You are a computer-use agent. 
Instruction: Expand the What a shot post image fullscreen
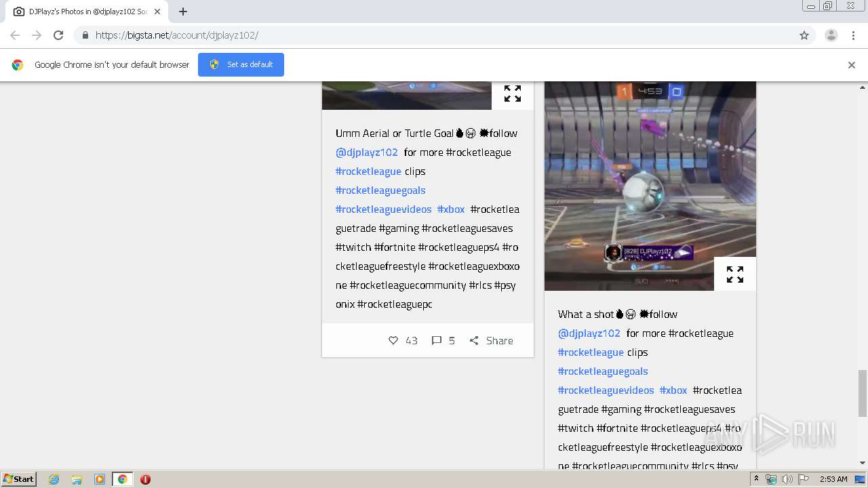tap(735, 274)
